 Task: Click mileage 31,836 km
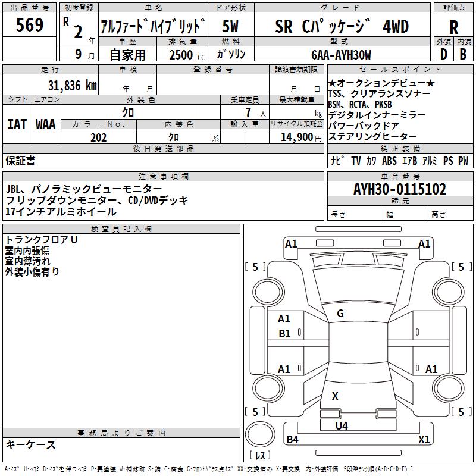(73, 86)
